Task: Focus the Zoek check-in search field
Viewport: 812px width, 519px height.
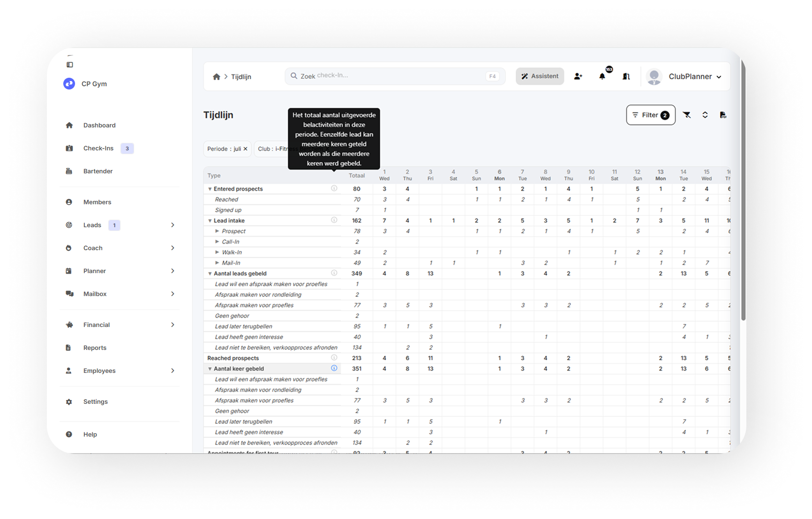Action: [395, 76]
